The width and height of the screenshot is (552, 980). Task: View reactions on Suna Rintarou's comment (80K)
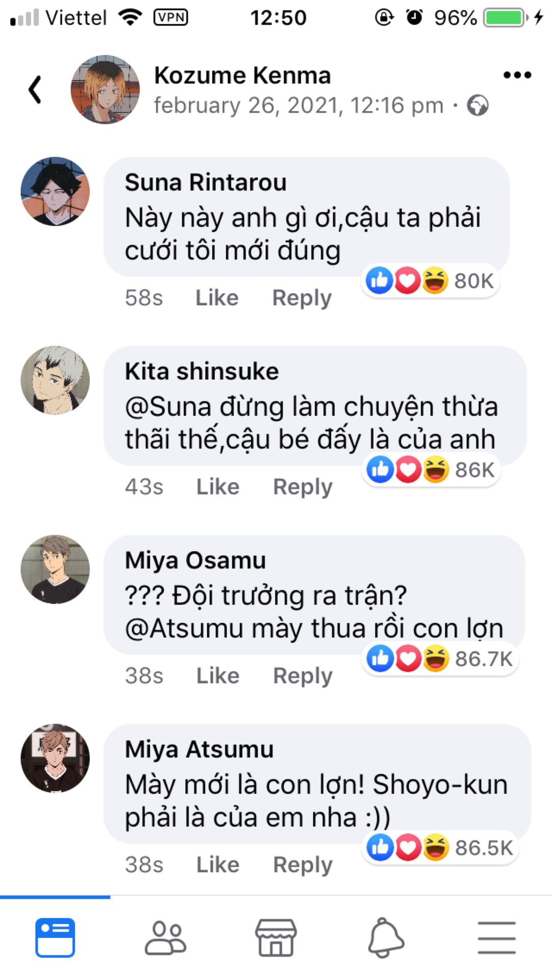tap(430, 280)
